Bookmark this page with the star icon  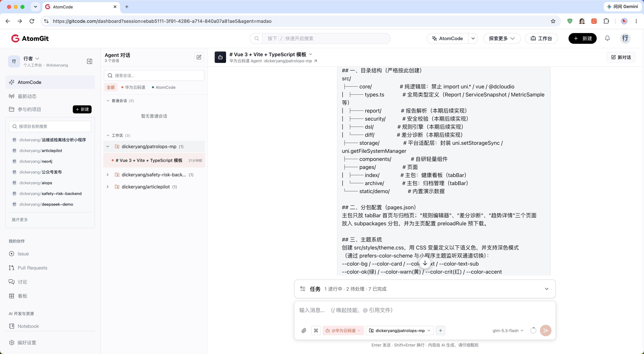553,21
